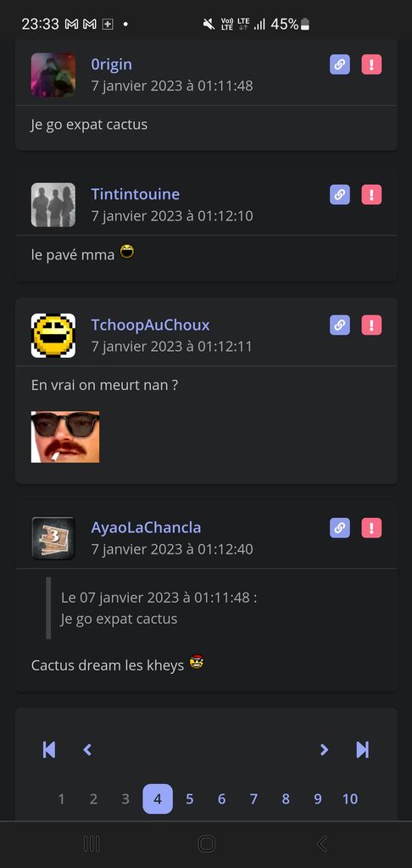412x868 pixels.
Task: Jump to first page of topic
Action: (49, 749)
